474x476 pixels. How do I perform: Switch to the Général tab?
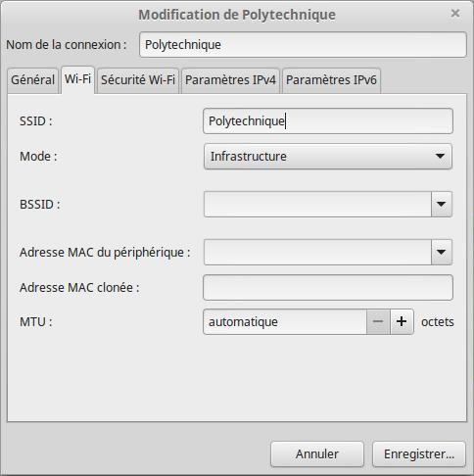32,80
